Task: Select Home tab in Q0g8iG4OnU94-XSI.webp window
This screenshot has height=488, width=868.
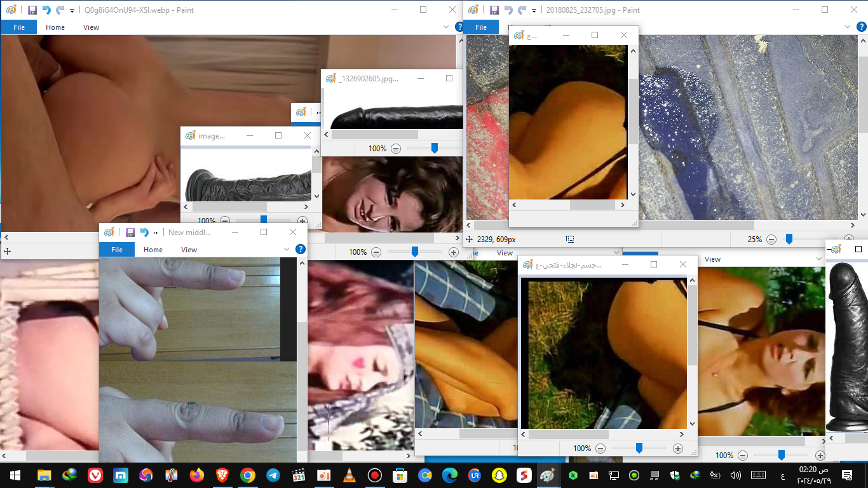Action: pos(55,27)
